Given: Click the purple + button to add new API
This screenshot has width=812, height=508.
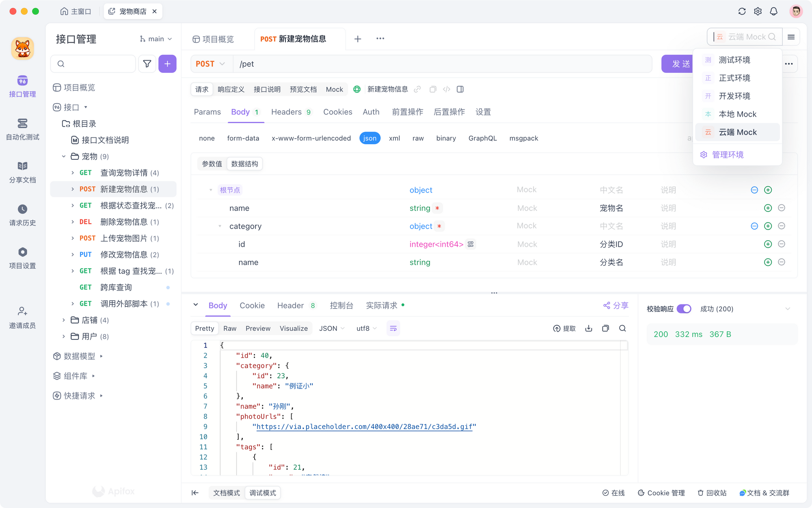Looking at the screenshot, I should 167,64.
